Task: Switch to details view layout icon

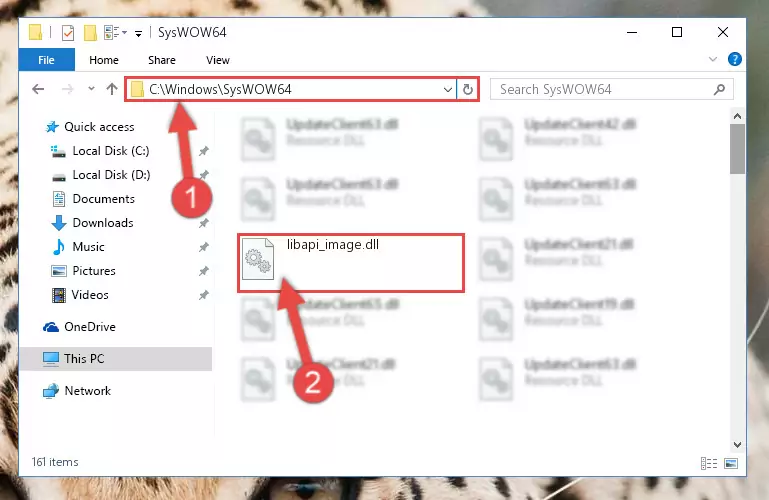Action: click(709, 463)
